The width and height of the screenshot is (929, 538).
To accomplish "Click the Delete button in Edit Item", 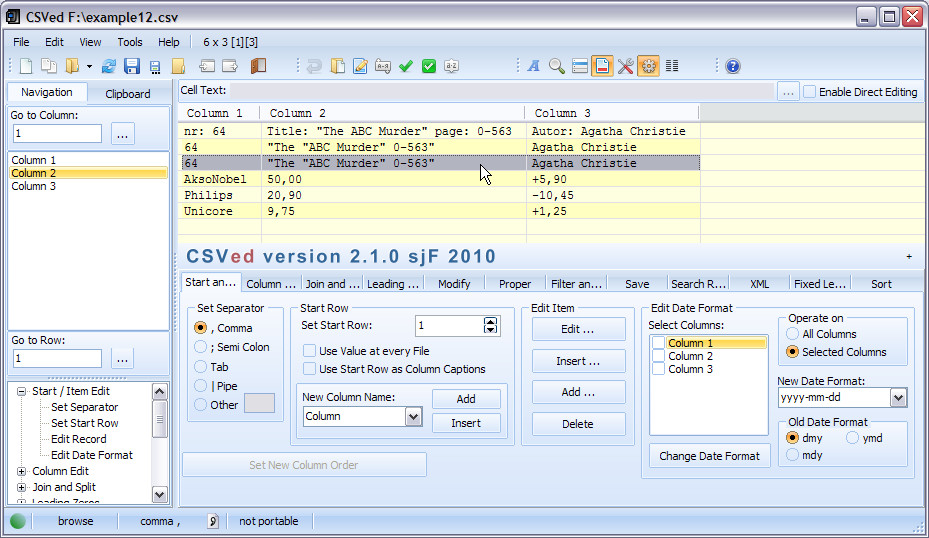I will 578,424.
